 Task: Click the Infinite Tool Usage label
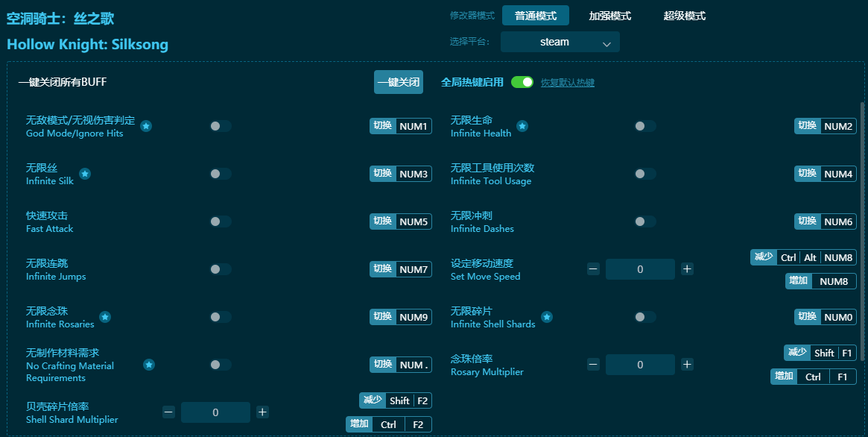coord(492,174)
